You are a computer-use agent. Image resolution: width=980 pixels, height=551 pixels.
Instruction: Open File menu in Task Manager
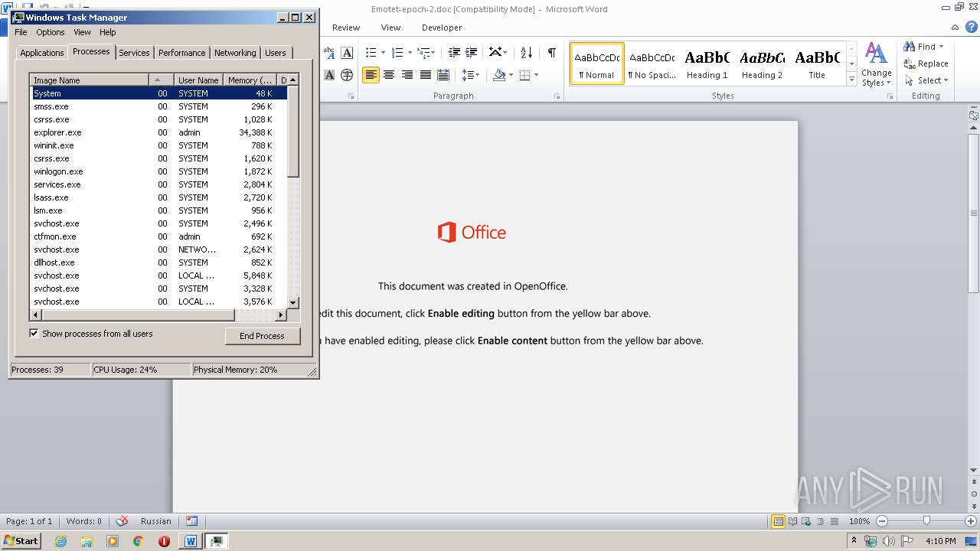21,32
